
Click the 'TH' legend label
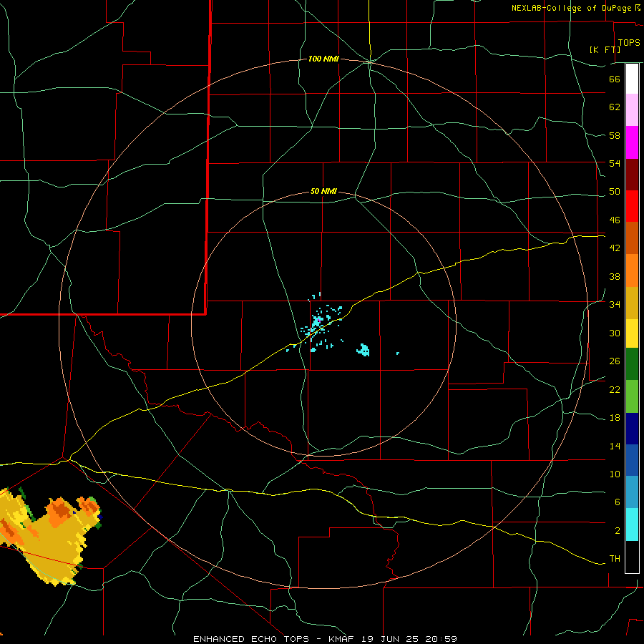615,559
